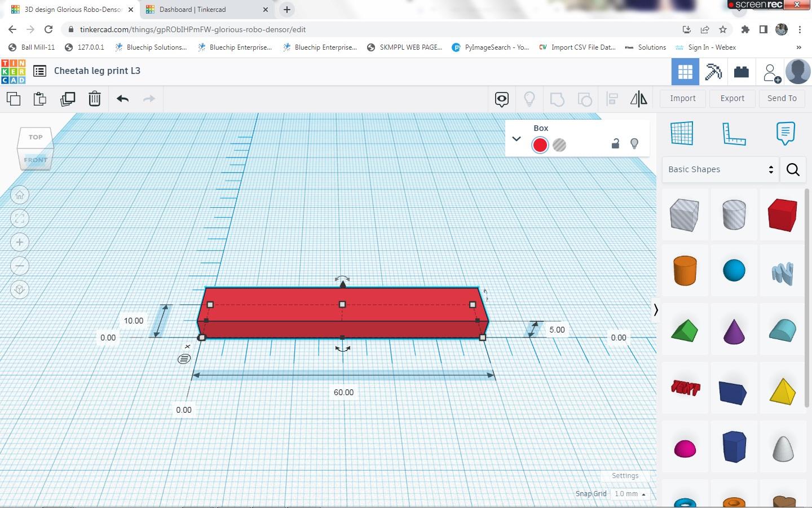
Task: Click the Send To button
Action: (782, 98)
